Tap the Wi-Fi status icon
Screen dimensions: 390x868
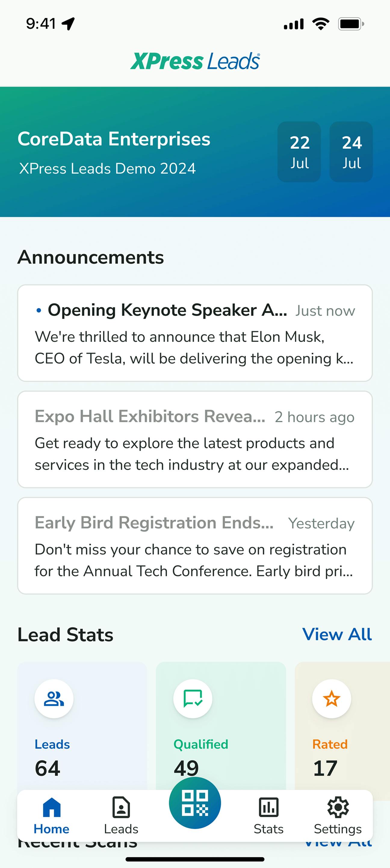320,24
